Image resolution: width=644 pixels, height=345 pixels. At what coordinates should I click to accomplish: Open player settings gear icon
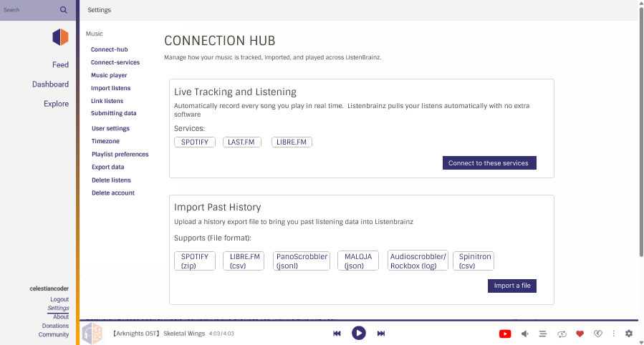click(x=629, y=334)
